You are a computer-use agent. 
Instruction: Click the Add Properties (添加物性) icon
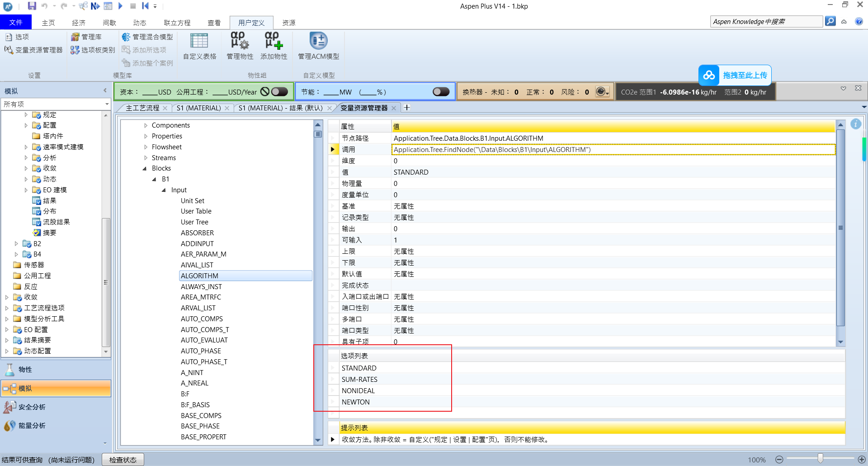click(x=274, y=41)
